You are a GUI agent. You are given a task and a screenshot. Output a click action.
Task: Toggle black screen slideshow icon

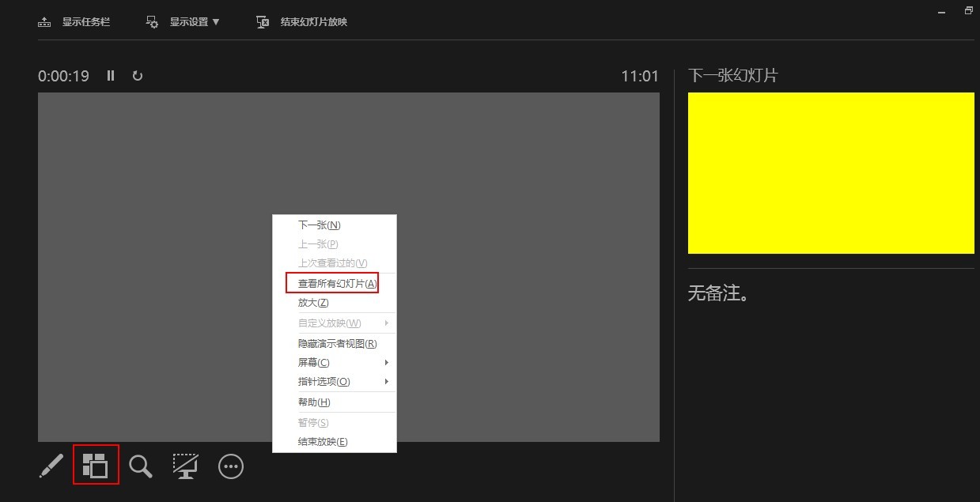(x=185, y=466)
